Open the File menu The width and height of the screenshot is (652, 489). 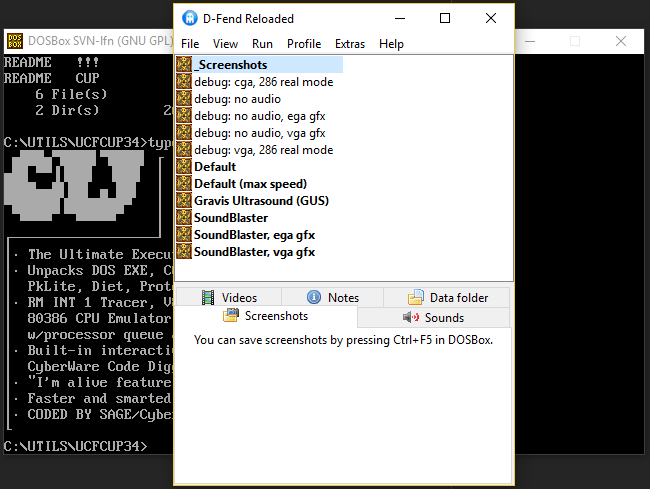coord(190,44)
